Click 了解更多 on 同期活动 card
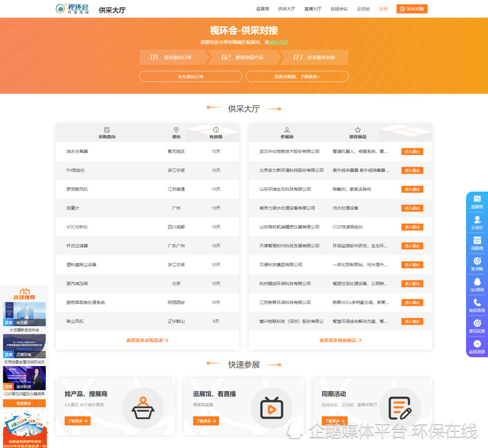488x448 pixels. [x=335, y=421]
